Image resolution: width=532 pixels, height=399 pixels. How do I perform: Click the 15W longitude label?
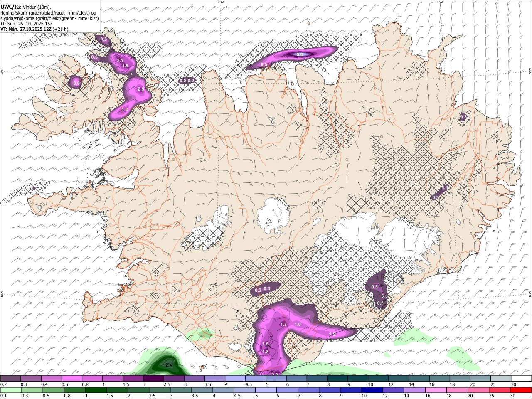440,2
